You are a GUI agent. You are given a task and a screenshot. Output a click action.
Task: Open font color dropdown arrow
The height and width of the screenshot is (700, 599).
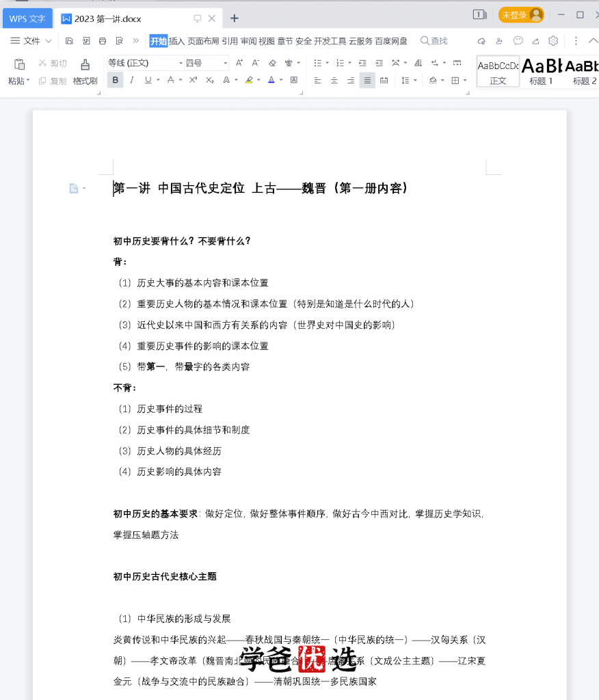click(281, 80)
